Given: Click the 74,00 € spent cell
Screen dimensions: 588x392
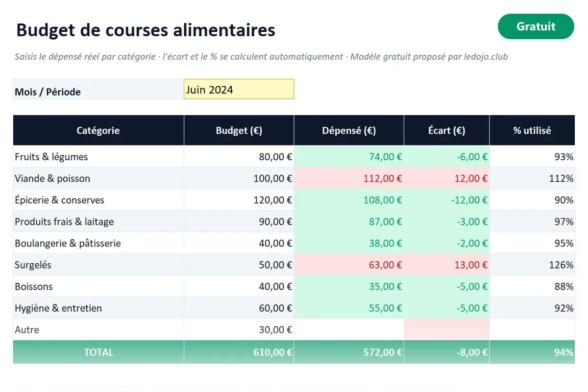Looking at the screenshot, I should click(x=349, y=157).
